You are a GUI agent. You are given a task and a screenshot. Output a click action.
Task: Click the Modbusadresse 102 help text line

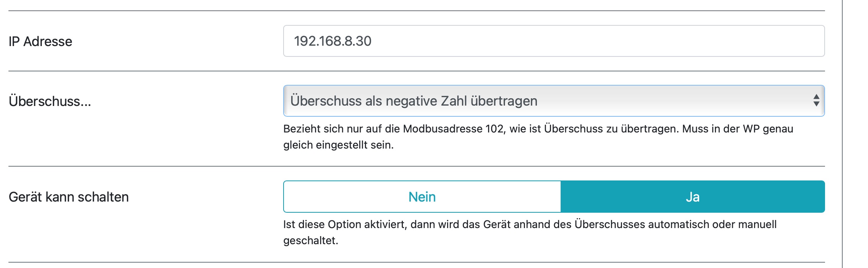538,129
